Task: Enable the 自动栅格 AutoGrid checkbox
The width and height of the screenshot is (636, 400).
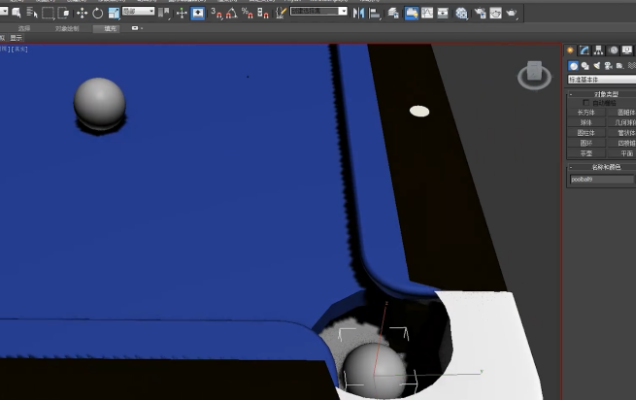Action: tap(587, 102)
